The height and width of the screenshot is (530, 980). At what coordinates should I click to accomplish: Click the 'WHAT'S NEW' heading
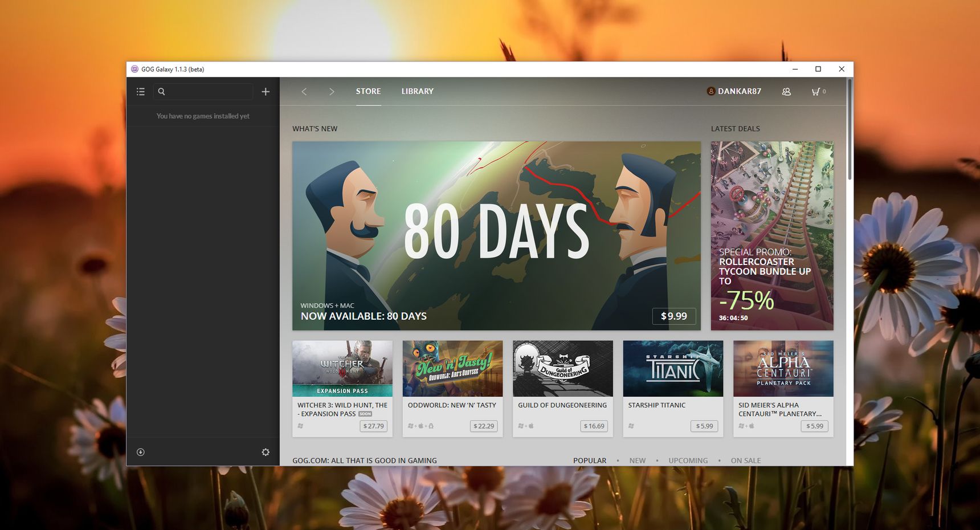coord(315,129)
